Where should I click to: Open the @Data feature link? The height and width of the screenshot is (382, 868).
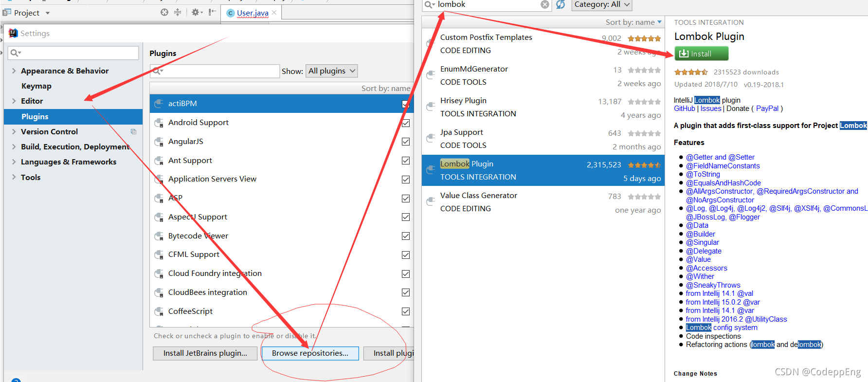click(697, 225)
